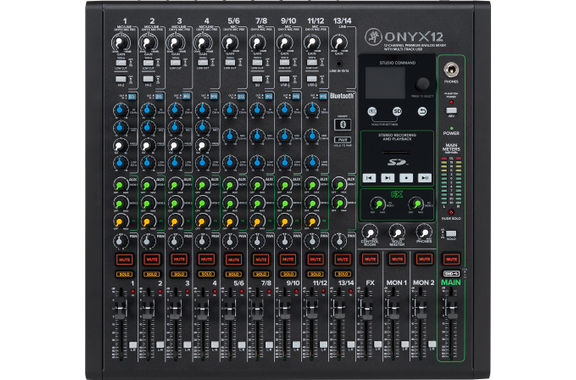The width and height of the screenshot is (576, 380).
Task: Toggle channel 9/10 USB source switch
Action: click(284, 79)
